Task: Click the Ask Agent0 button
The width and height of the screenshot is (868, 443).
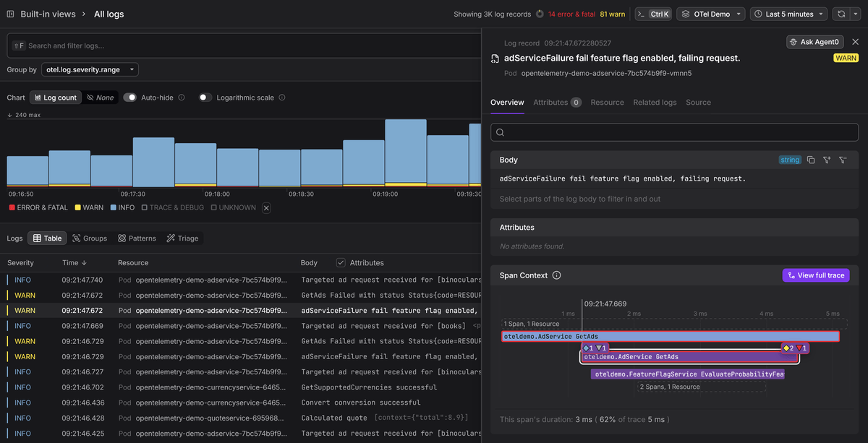Action: coord(815,42)
